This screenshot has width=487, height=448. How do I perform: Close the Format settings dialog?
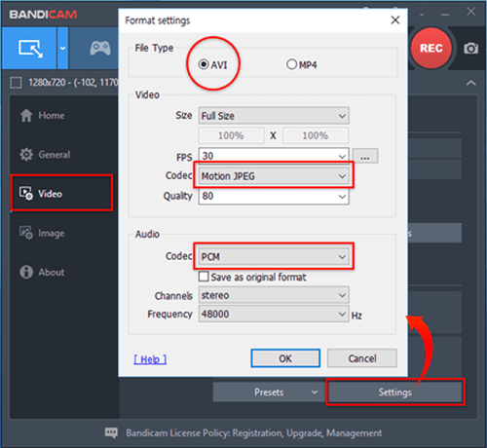[395, 20]
